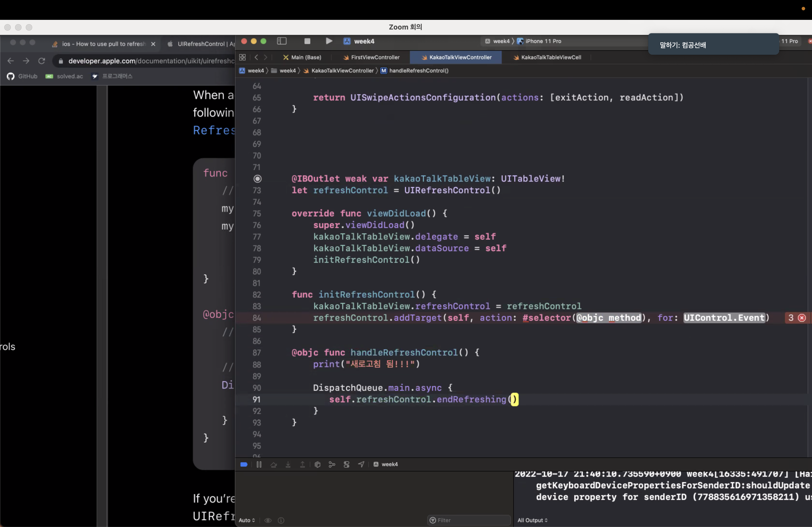This screenshot has width=812, height=527.
Task: Click the UIControl.Event placeholder
Action: [x=724, y=318]
